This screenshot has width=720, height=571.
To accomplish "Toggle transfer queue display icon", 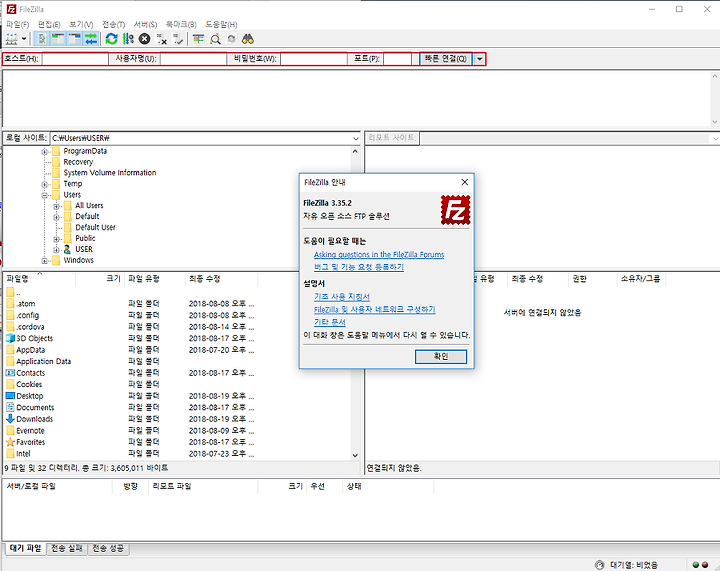I will [x=91, y=39].
